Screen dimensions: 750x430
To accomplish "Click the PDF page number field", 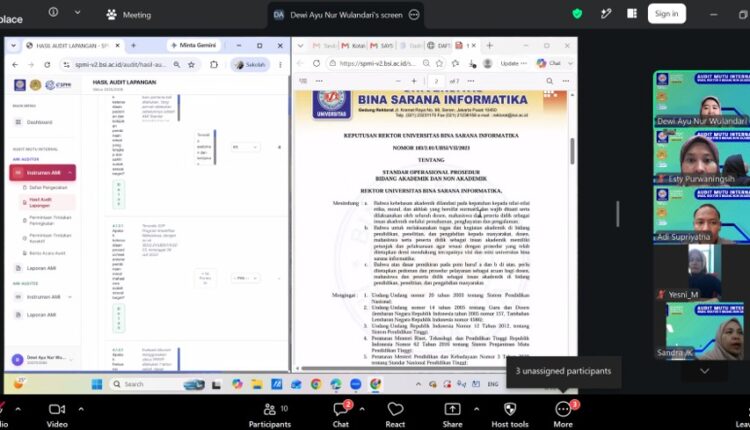I will click(x=436, y=81).
